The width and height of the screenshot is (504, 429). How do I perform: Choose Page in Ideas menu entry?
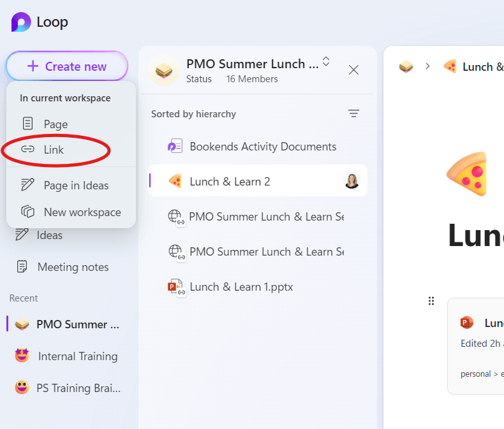(x=71, y=185)
